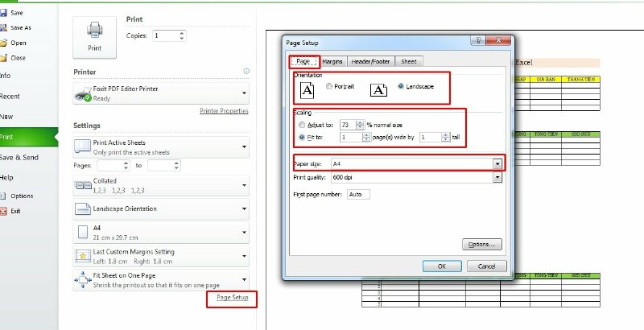Select the Portrait radio button

click(329, 87)
